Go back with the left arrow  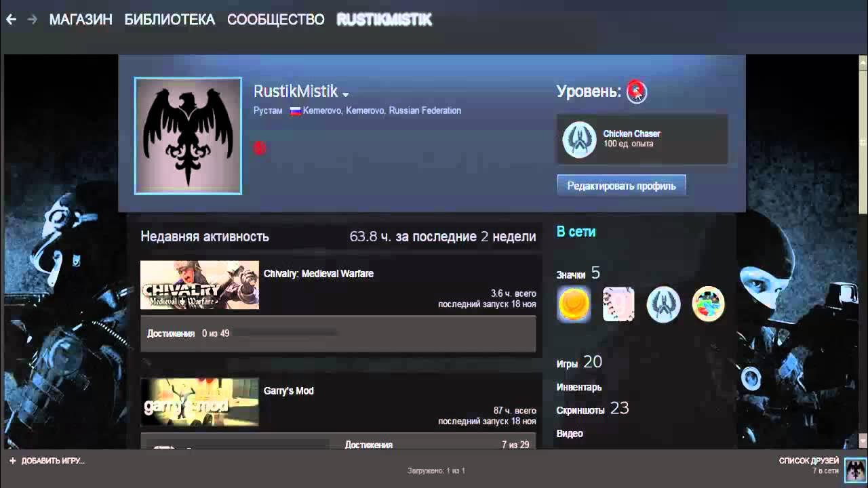[11, 20]
